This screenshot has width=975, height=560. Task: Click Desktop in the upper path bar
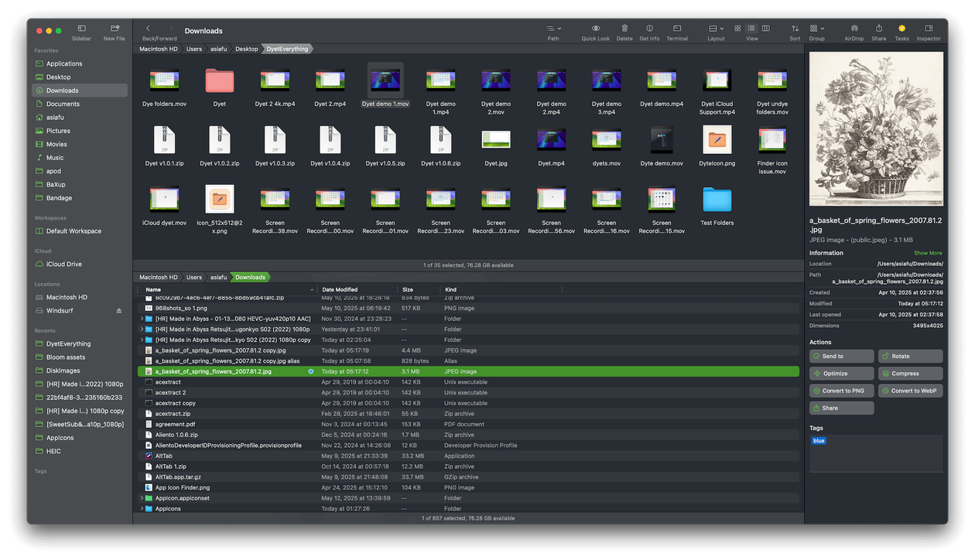coord(246,49)
